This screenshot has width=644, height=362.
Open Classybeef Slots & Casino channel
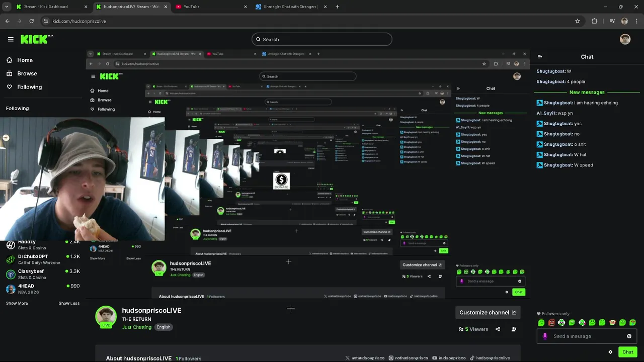(x=43, y=274)
